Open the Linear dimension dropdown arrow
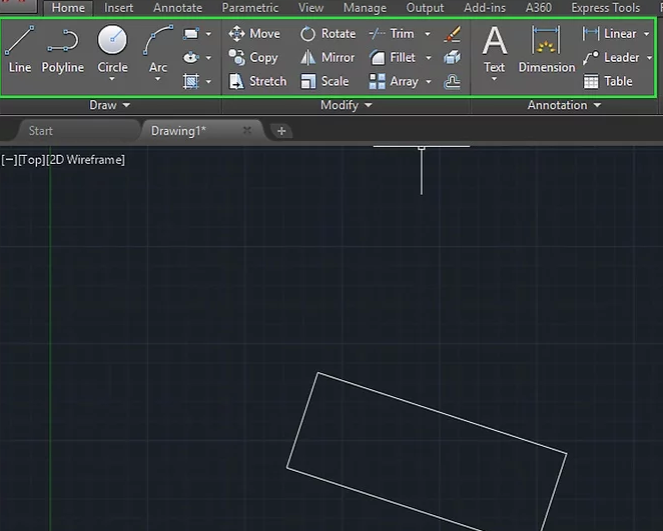663x531 pixels. click(x=646, y=34)
